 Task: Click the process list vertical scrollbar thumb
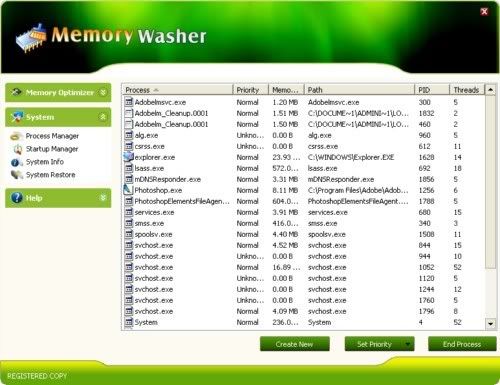[x=490, y=182]
